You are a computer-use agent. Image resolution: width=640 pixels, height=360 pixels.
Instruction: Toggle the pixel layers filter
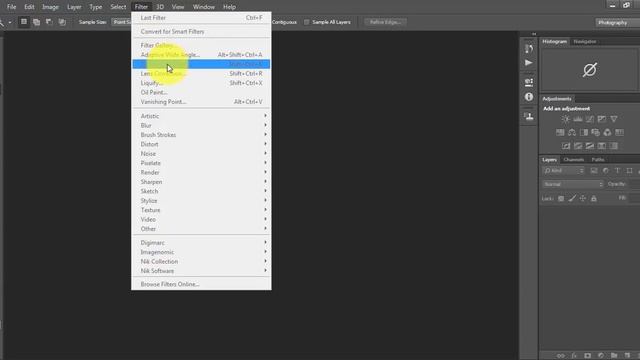[x=594, y=171]
